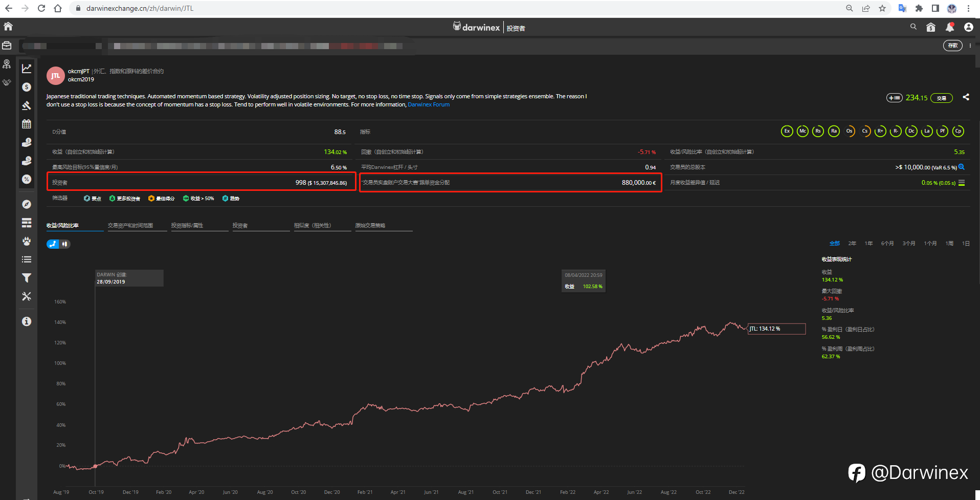Set chart range to 1日
The image size is (980, 500).
coord(966,244)
